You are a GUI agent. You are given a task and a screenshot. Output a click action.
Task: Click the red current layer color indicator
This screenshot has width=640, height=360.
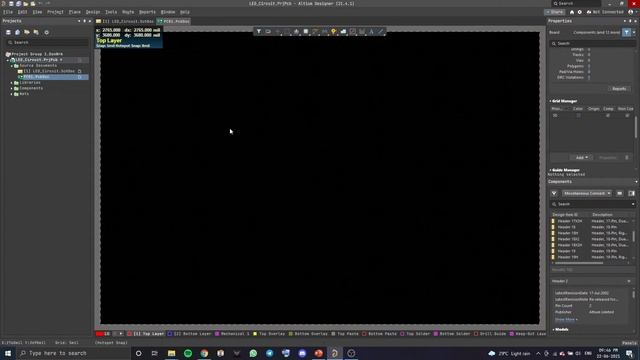pyautogui.click(x=100, y=334)
